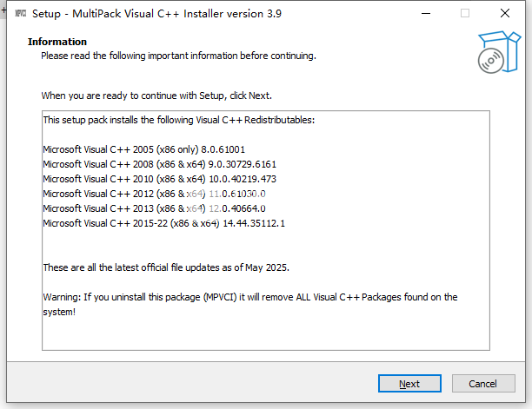Click the Setup window title text

coord(156,14)
